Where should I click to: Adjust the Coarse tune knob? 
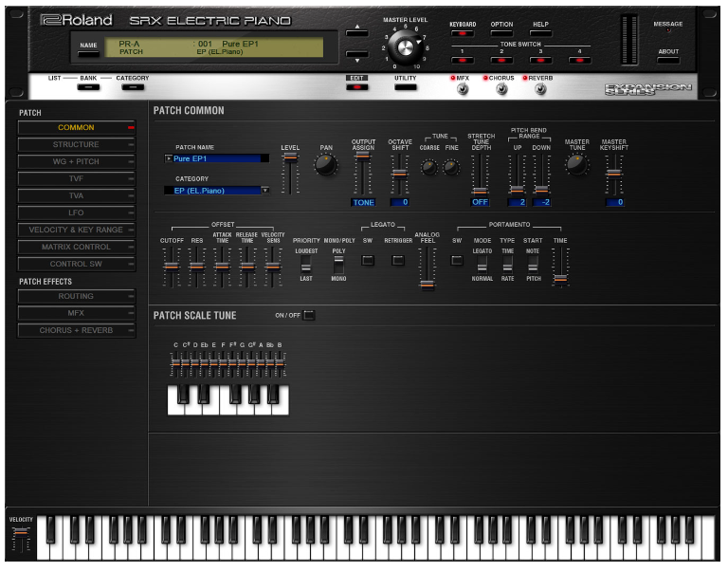(x=429, y=167)
